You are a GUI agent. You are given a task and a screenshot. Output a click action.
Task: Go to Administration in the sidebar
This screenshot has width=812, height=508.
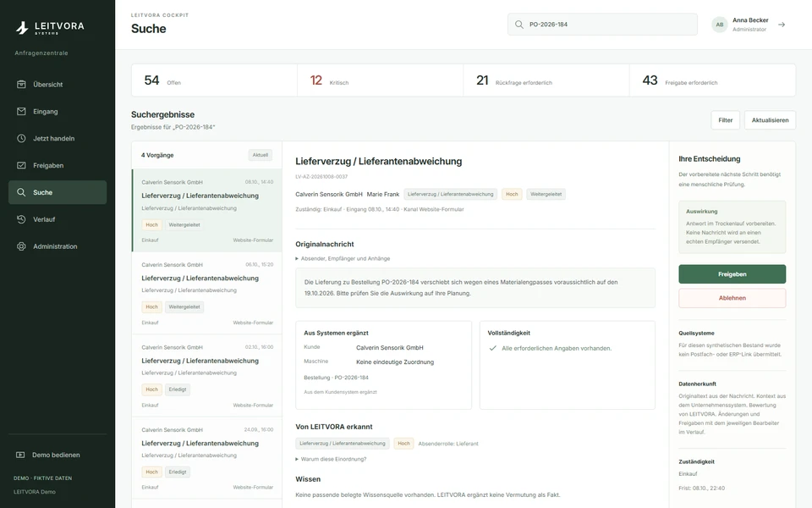[58, 246]
